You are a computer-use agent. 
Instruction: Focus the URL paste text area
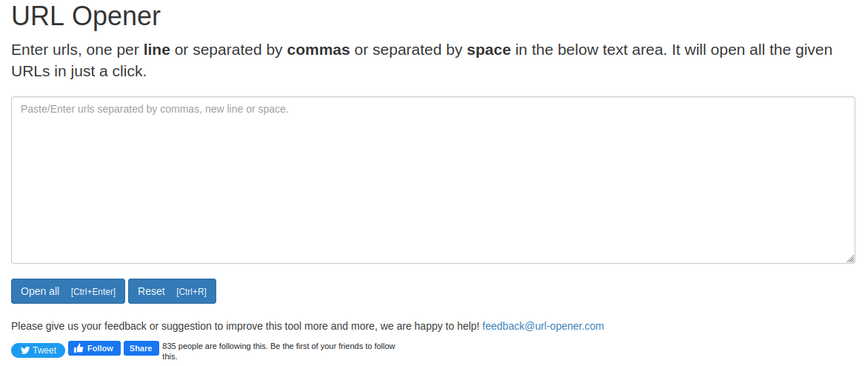point(433,180)
